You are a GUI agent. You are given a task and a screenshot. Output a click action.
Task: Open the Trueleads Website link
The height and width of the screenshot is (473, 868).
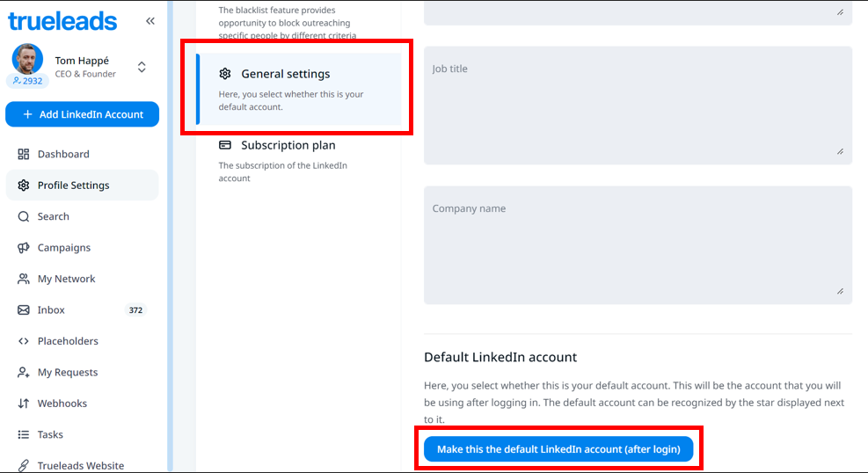(80, 465)
